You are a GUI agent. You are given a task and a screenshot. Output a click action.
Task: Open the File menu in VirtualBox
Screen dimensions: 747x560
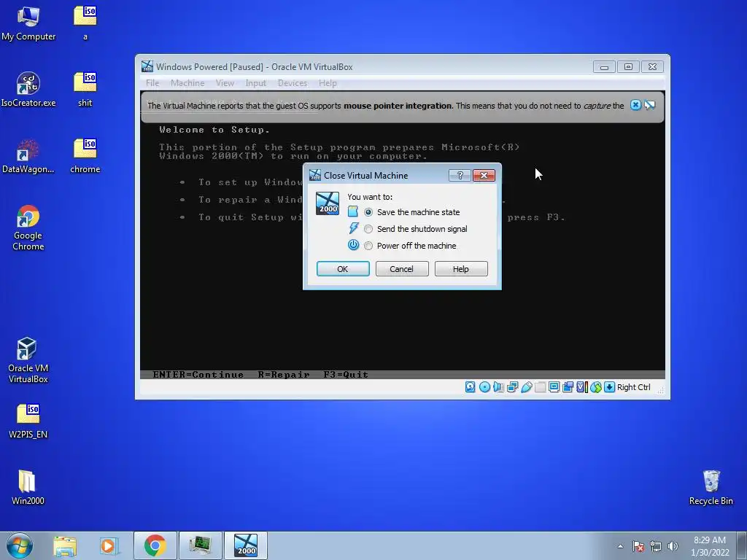152,83
